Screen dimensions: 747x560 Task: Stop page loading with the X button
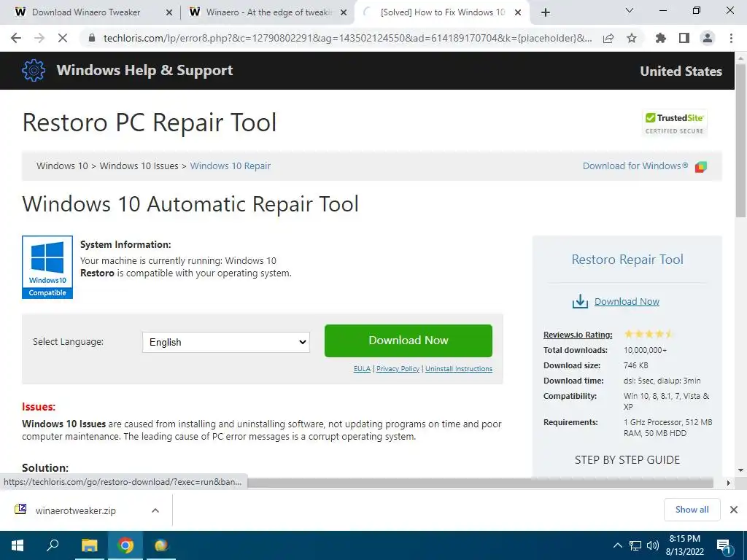(63, 38)
